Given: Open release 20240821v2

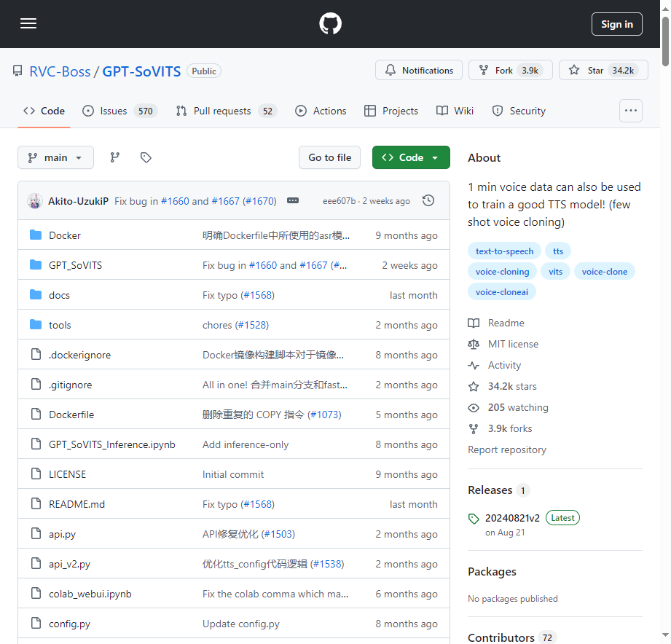Looking at the screenshot, I should pyautogui.click(x=512, y=518).
